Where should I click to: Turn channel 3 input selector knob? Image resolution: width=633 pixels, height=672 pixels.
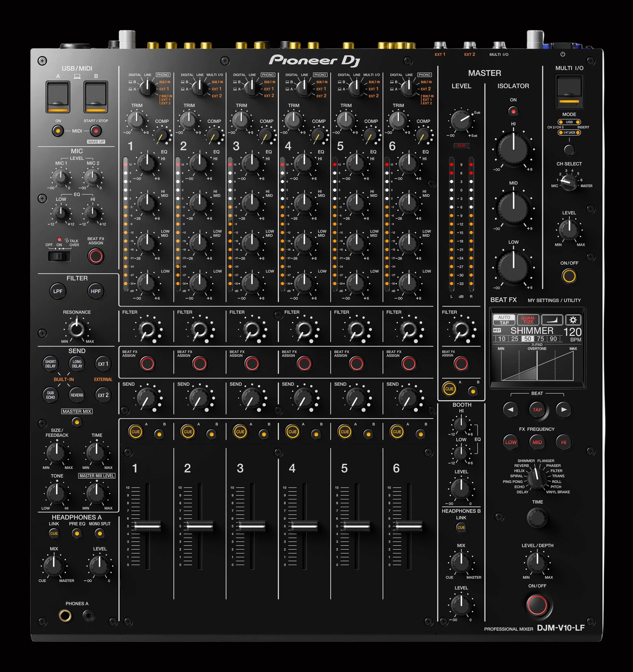click(252, 88)
